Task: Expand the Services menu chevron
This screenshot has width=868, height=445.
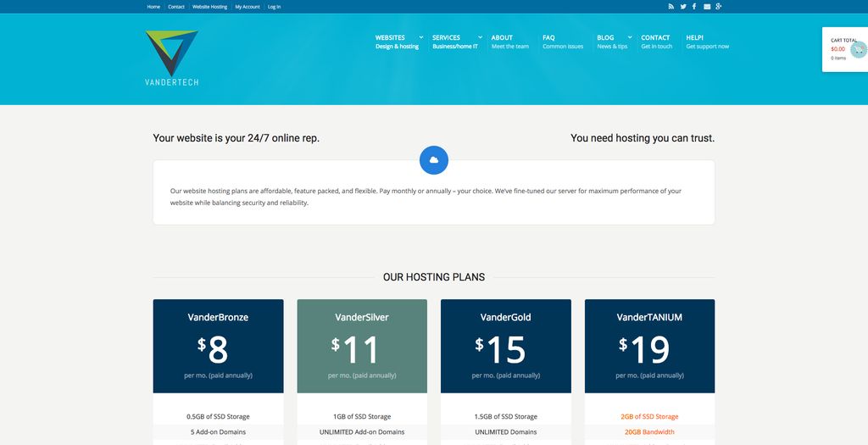Action: tap(480, 37)
